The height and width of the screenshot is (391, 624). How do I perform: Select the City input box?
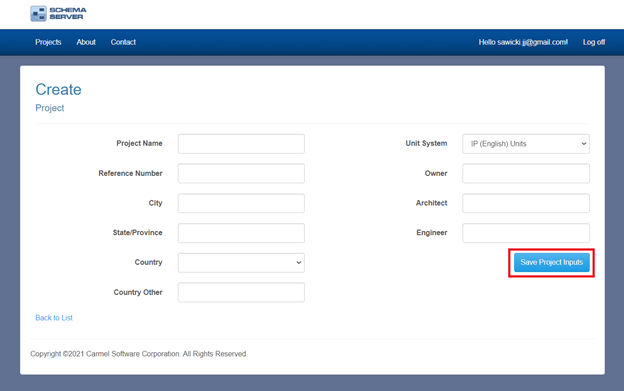click(x=241, y=203)
